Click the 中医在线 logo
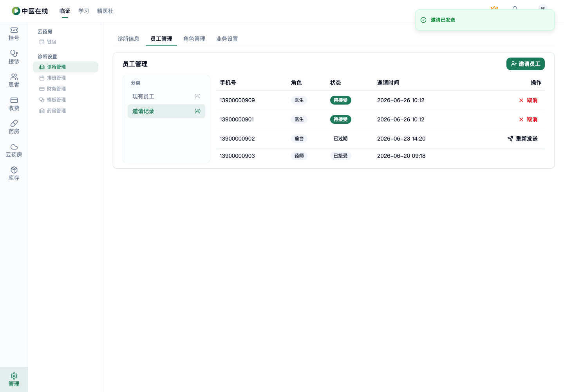This screenshot has height=392, width=564. pyautogui.click(x=30, y=11)
